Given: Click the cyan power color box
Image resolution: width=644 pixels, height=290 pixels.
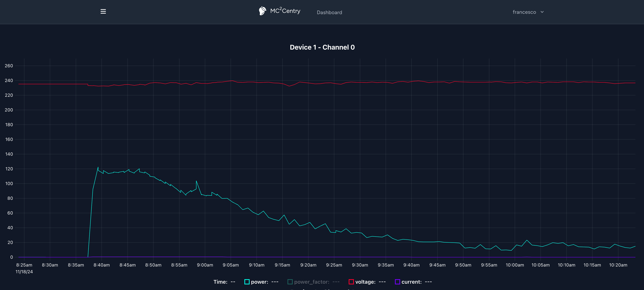Looking at the screenshot, I should point(247,282).
